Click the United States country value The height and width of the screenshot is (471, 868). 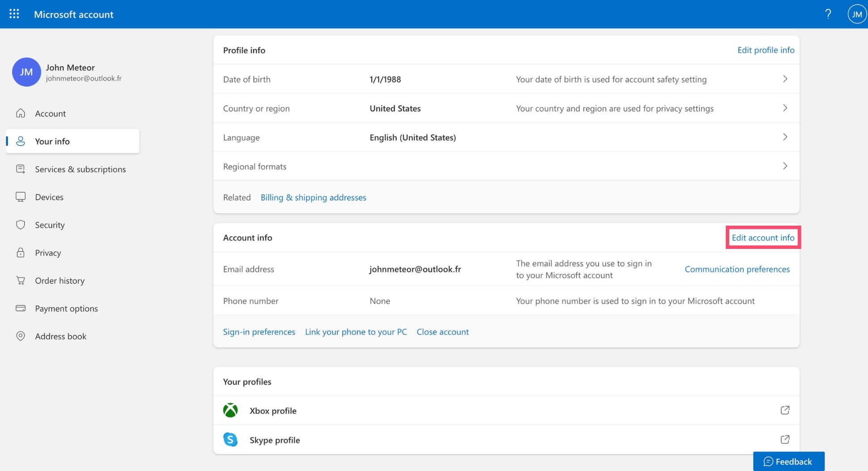tap(395, 109)
